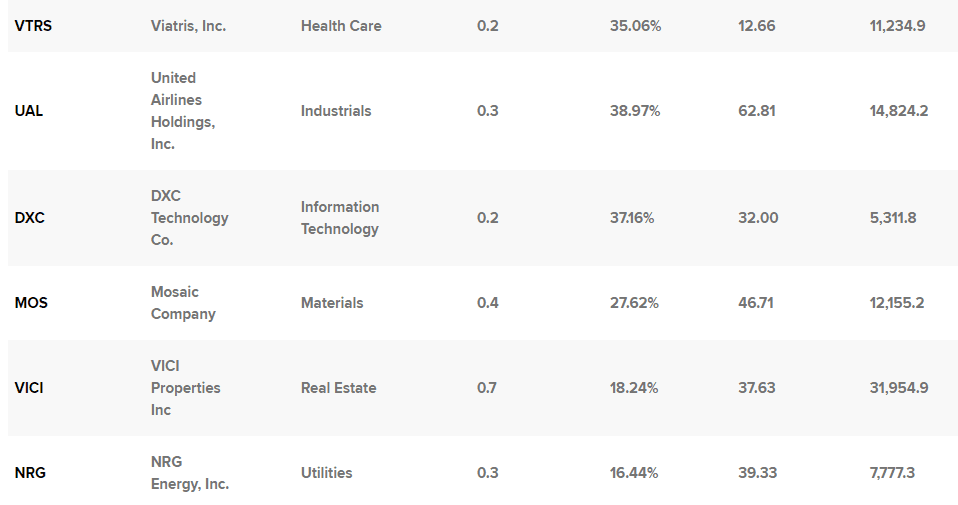958x505 pixels.
Task: Select the 46.71 price for MOS
Action: pyautogui.click(x=755, y=303)
